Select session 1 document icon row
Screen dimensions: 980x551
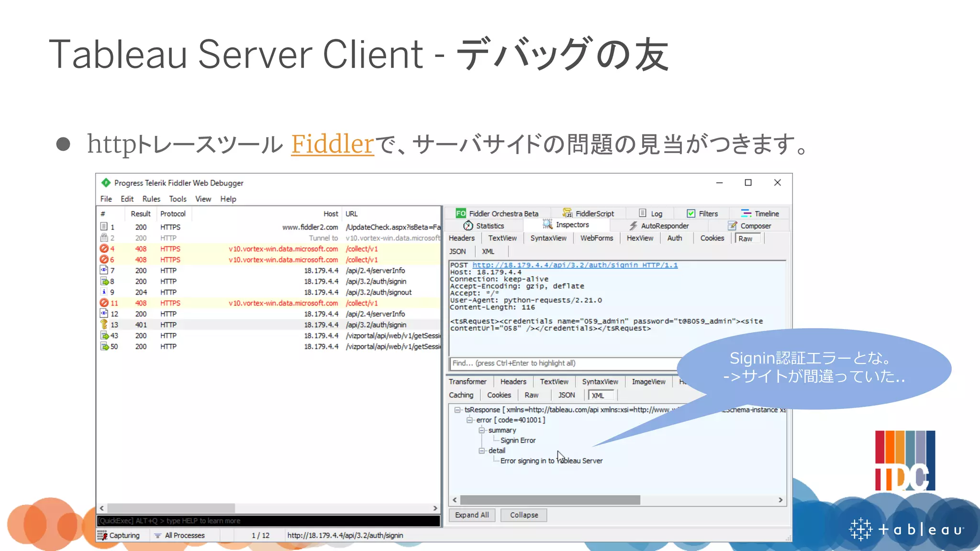(x=104, y=227)
